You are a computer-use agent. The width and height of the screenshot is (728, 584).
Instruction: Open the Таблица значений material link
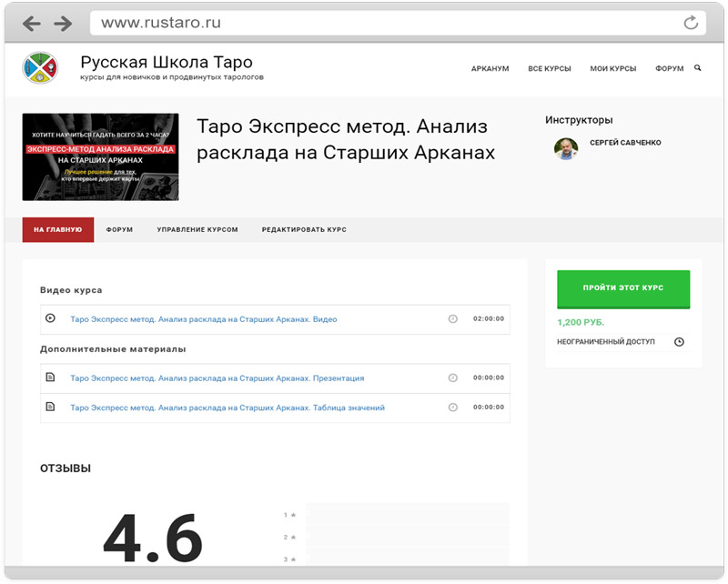pyautogui.click(x=227, y=408)
